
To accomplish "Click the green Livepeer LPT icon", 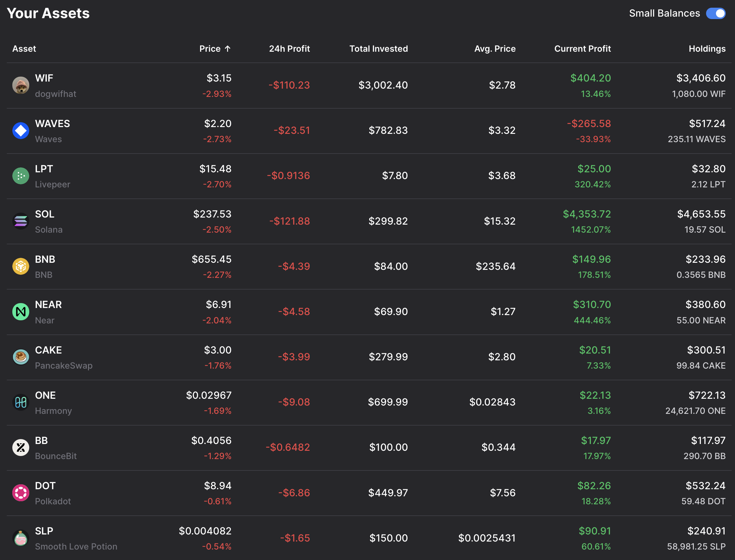I will click(x=21, y=176).
